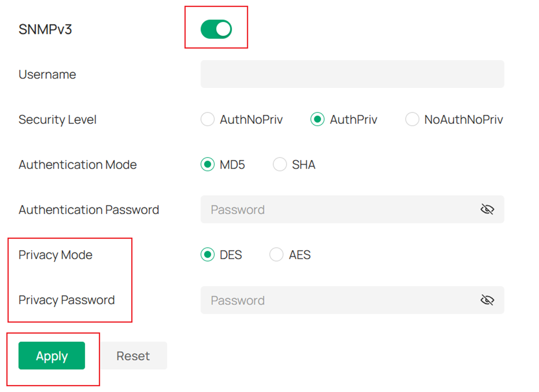Image resolution: width=539 pixels, height=392 pixels.
Task: Click the Privacy Password entry box
Action: pos(333,300)
